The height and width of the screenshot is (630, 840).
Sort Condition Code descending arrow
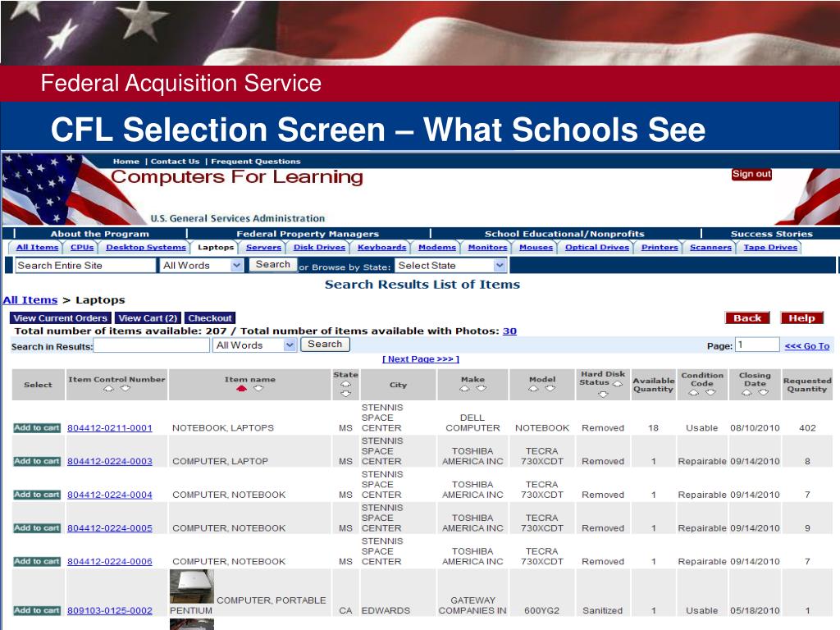pyautogui.click(x=710, y=393)
